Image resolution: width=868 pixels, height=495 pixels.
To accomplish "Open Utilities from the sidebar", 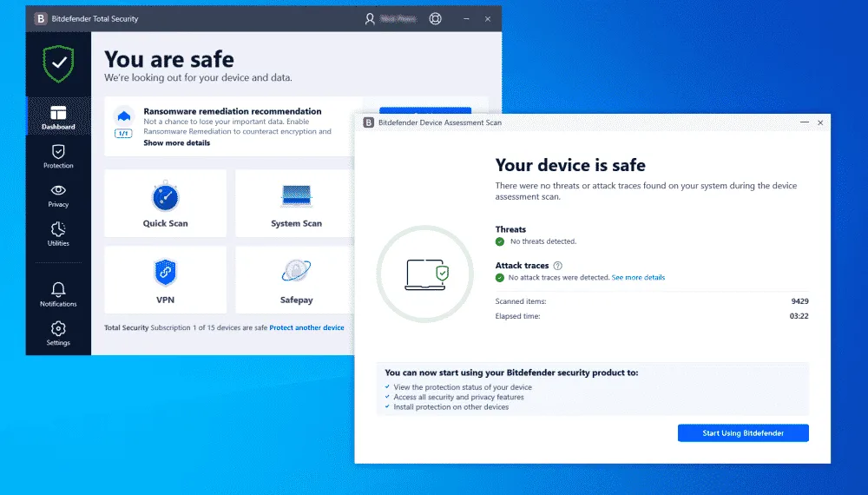I will [58, 234].
